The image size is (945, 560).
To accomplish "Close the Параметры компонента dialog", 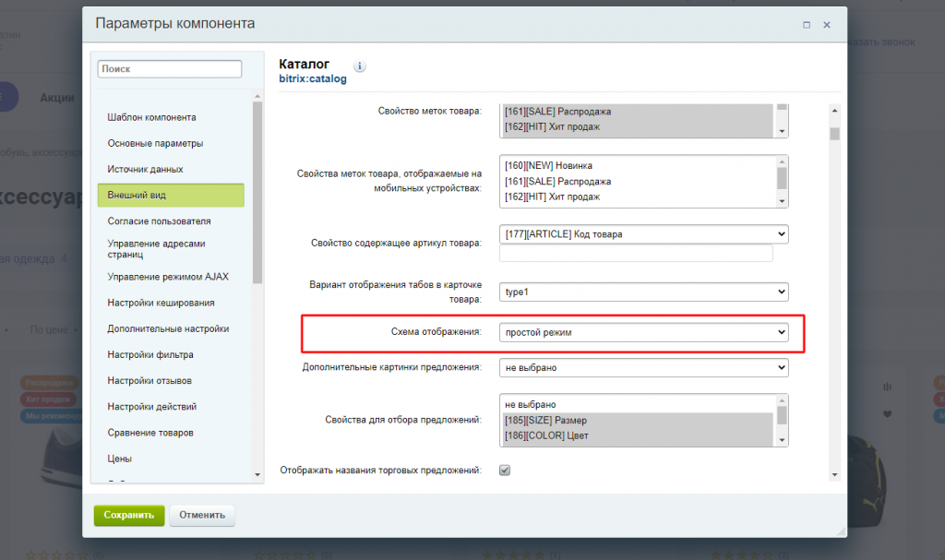I will [x=827, y=25].
